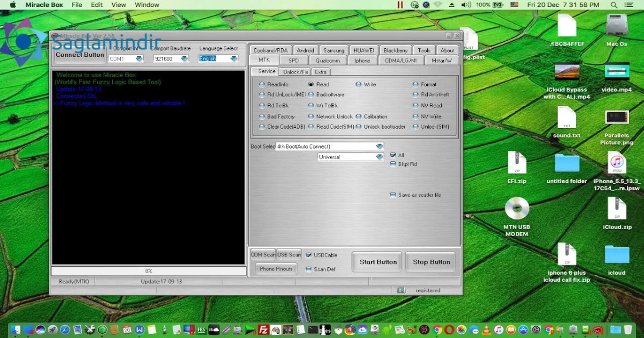Click the 0% progress bar
This screenshot has width=644, height=338.
148,271
